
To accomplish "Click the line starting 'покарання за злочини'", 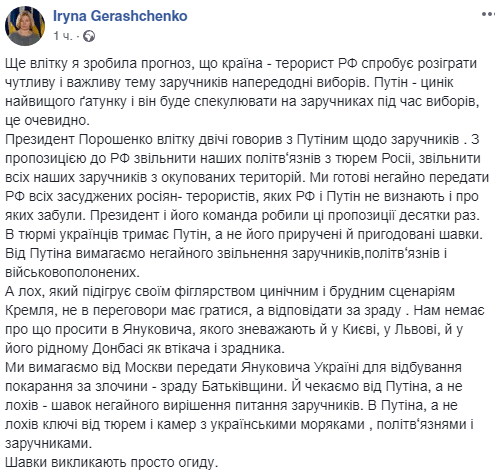I will pos(234,387).
